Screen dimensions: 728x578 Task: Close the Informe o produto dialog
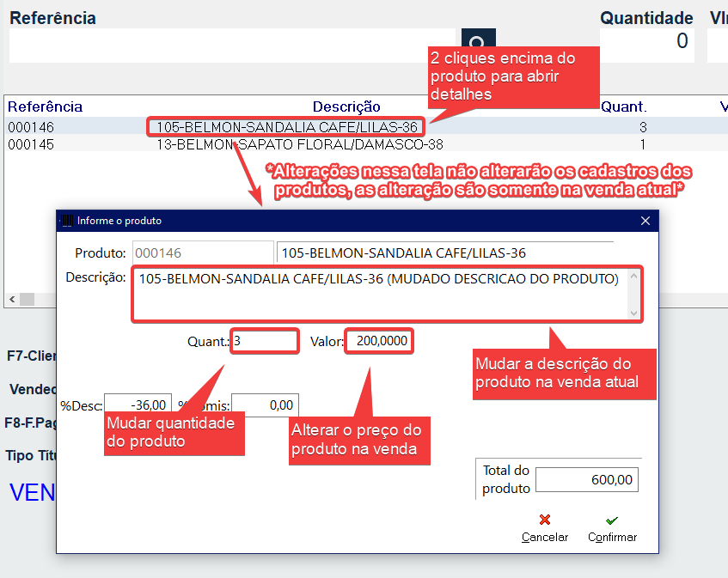(646, 221)
